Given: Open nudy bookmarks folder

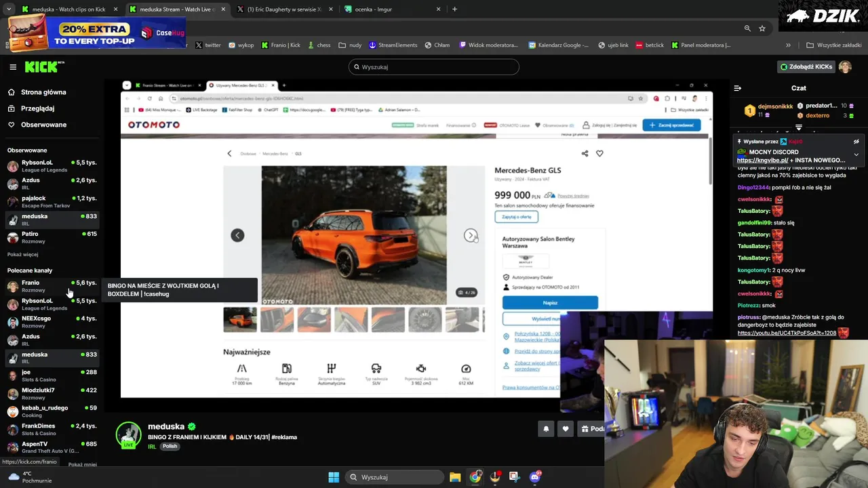Looking at the screenshot, I should point(350,45).
